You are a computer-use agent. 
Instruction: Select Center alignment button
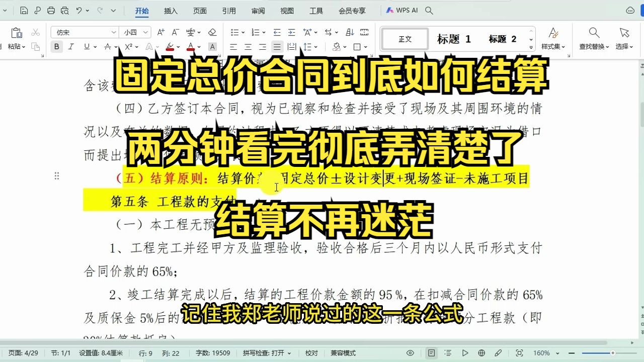coord(248,47)
